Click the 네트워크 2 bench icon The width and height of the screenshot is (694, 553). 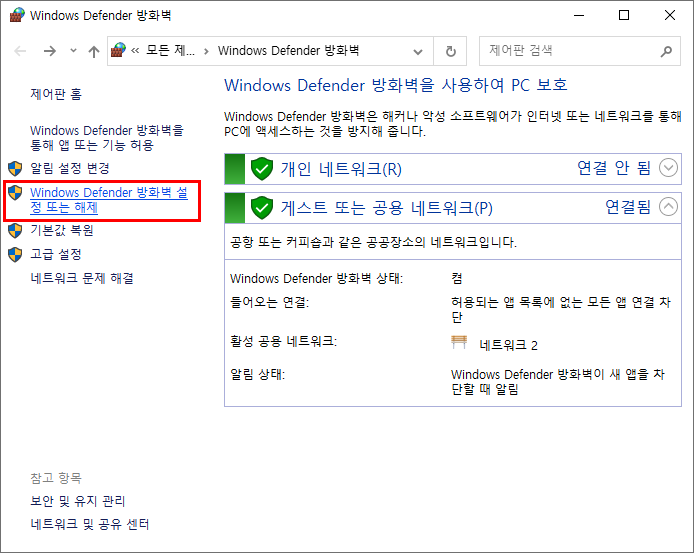(x=460, y=344)
